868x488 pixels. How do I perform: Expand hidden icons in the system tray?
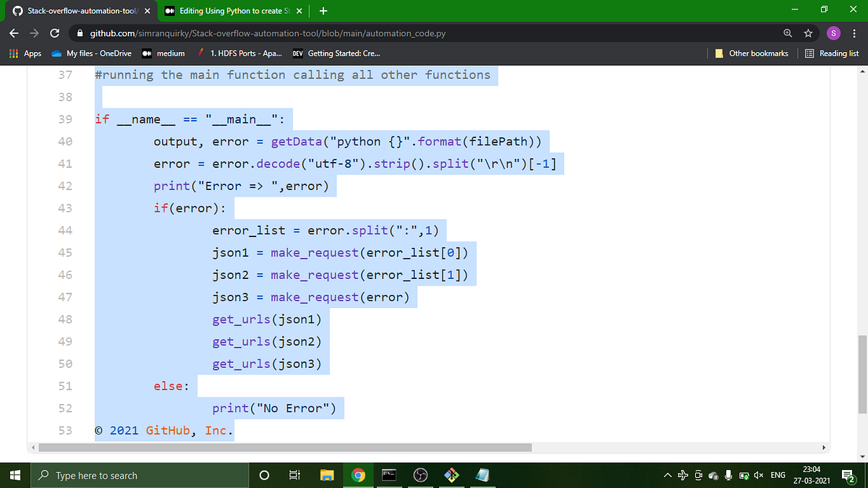click(x=667, y=475)
